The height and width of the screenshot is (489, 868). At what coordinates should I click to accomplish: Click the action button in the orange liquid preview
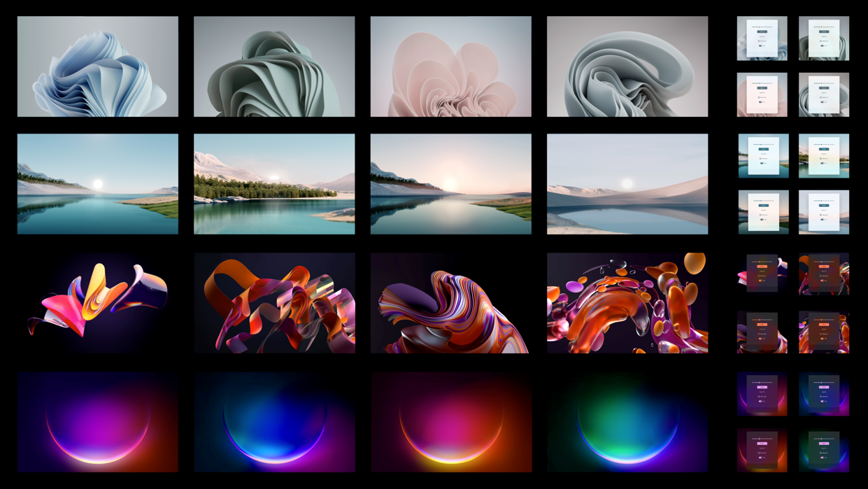(824, 325)
